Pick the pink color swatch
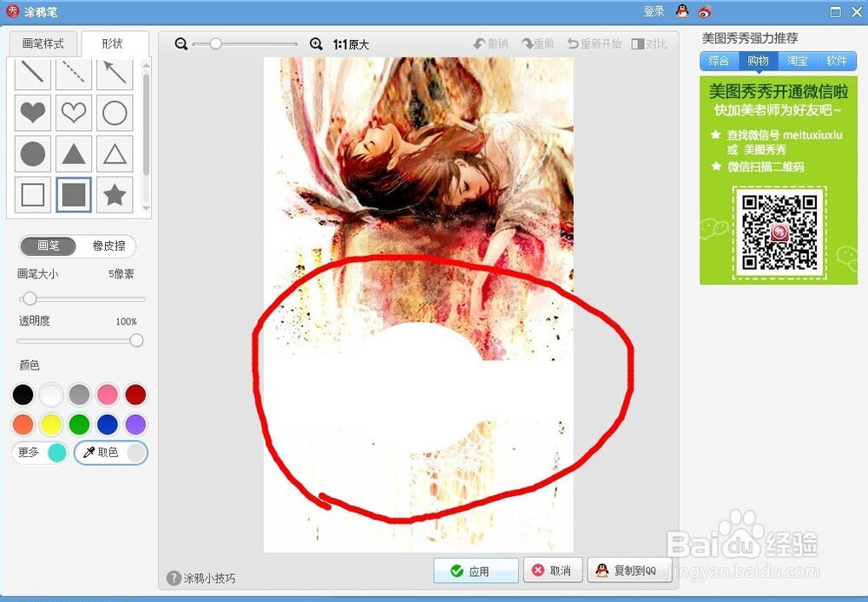Image resolution: width=868 pixels, height=602 pixels. (108, 395)
